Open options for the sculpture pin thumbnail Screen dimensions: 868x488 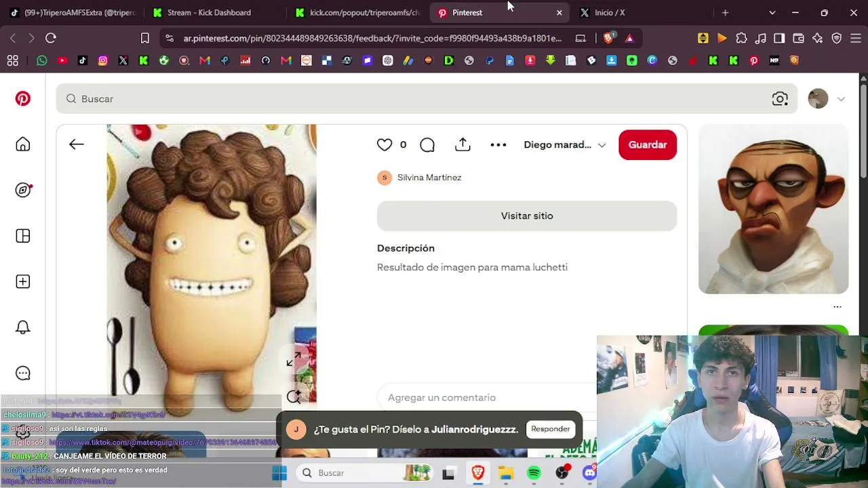click(837, 306)
